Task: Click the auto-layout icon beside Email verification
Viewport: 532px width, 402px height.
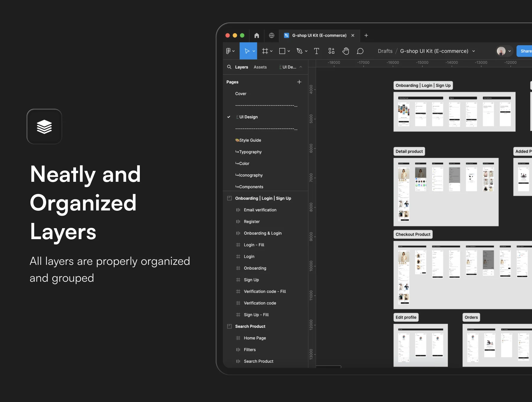Action: pos(238,210)
